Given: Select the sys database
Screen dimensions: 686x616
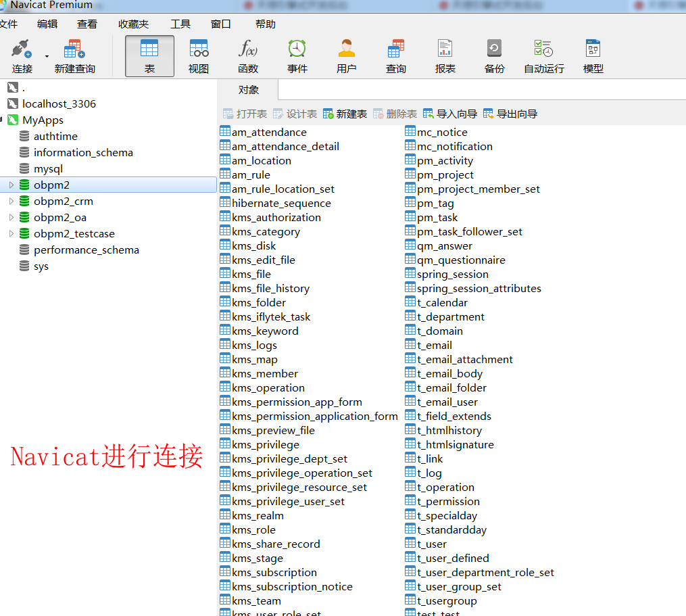Looking at the screenshot, I should click(x=41, y=266).
